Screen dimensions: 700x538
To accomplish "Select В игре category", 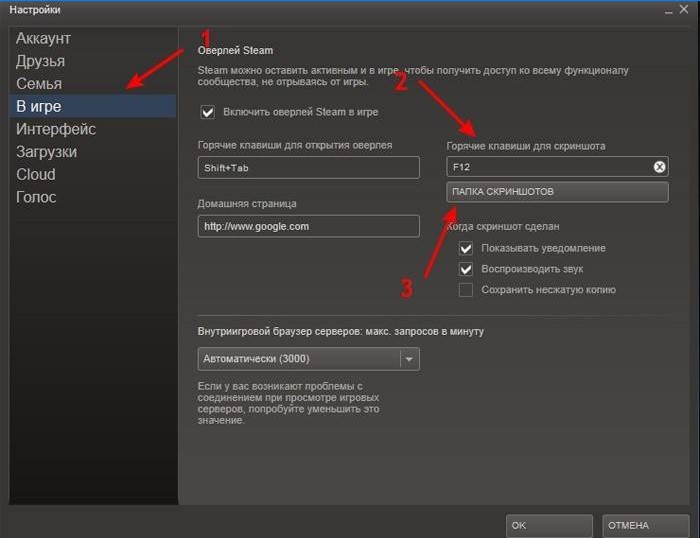I will click(92, 106).
